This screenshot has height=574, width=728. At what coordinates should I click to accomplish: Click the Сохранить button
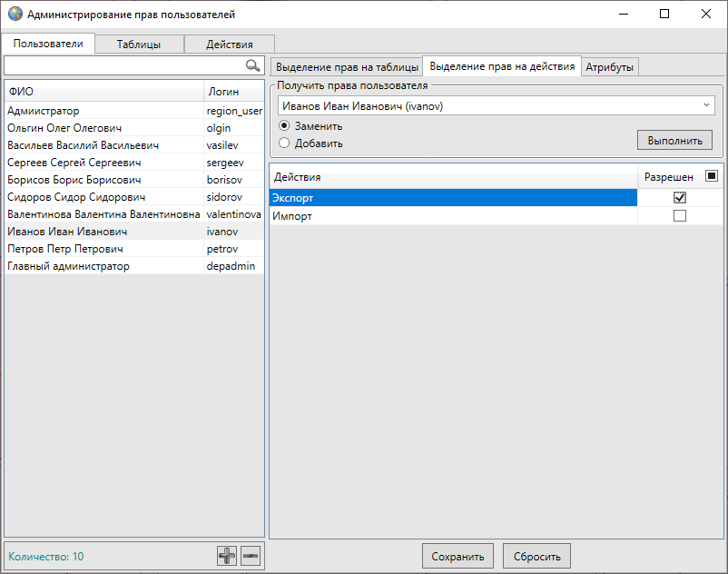[457, 556]
